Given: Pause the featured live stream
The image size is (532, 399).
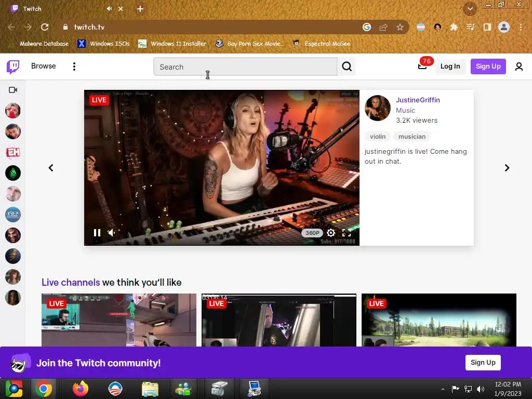Looking at the screenshot, I should [97, 233].
